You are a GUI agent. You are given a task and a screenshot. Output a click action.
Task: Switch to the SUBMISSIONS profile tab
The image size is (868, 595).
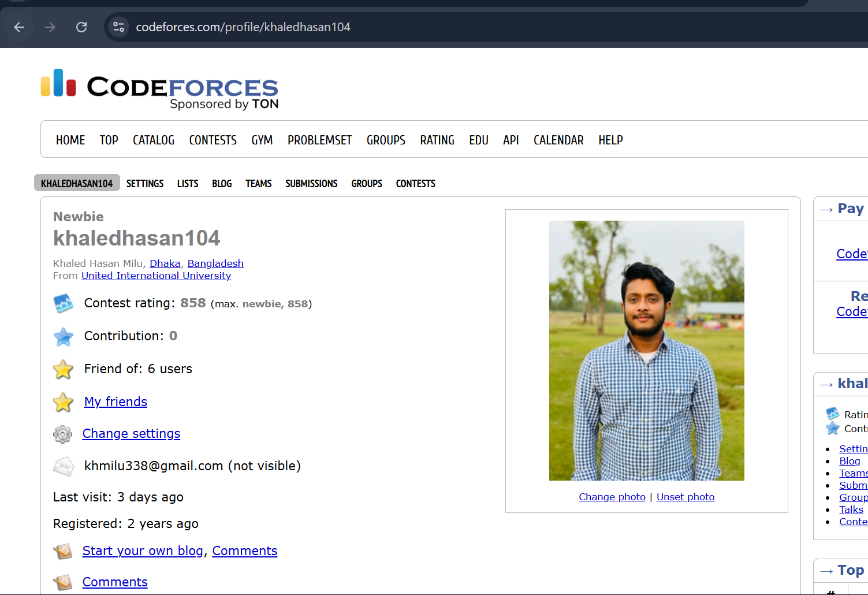[311, 184]
